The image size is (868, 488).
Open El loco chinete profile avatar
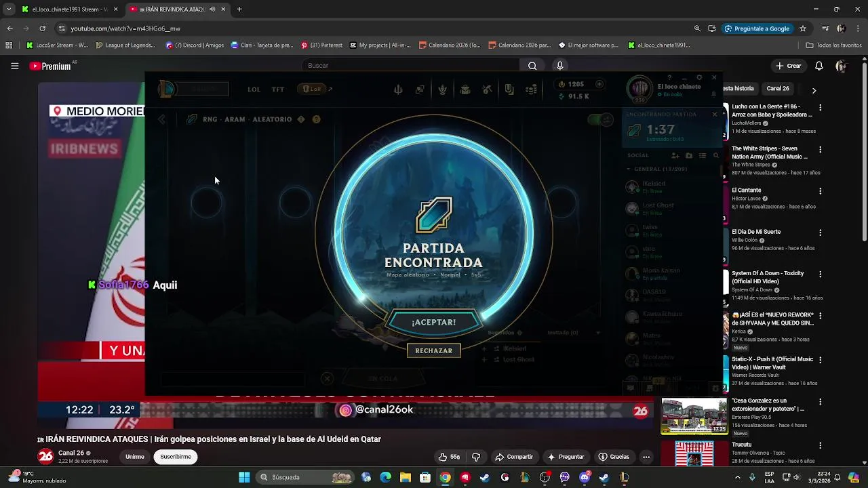pos(639,89)
